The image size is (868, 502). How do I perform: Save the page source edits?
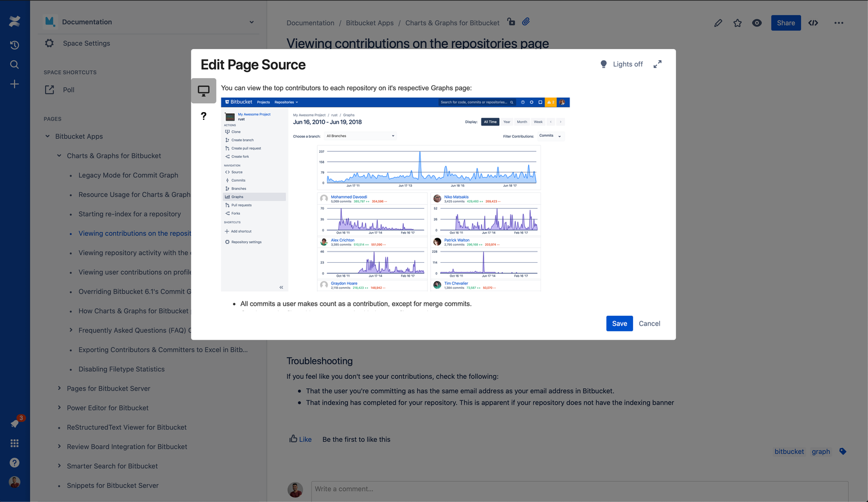pyautogui.click(x=619, y=324)
